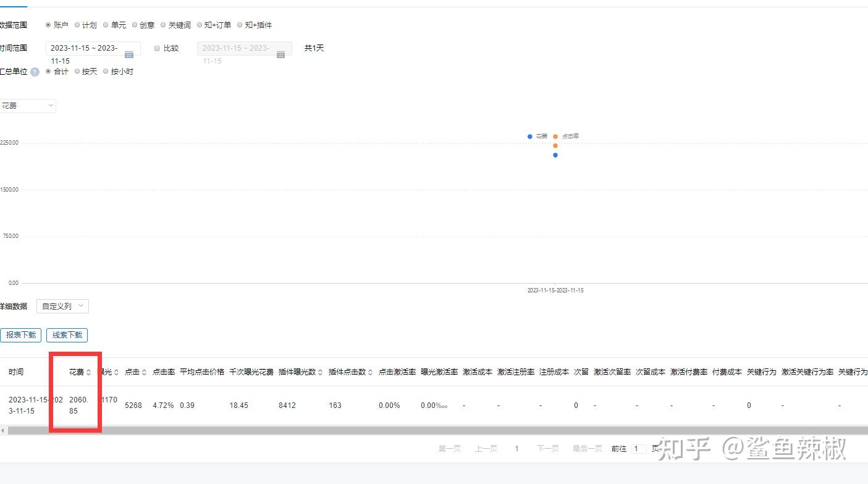The height and width of the screenshot is (484, 868).
Task: Click the 报表下载 report download button
Action: click(21, 335)
